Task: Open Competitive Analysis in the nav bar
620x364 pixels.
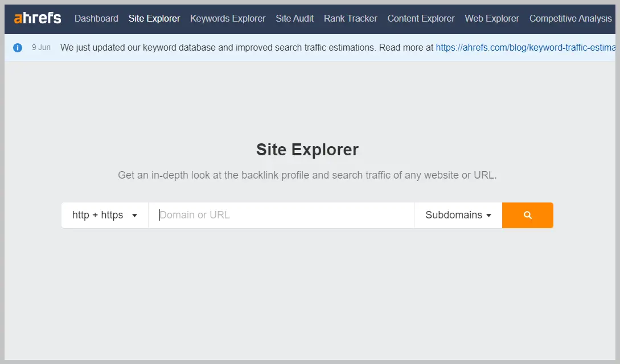Action: coord(570,19)
